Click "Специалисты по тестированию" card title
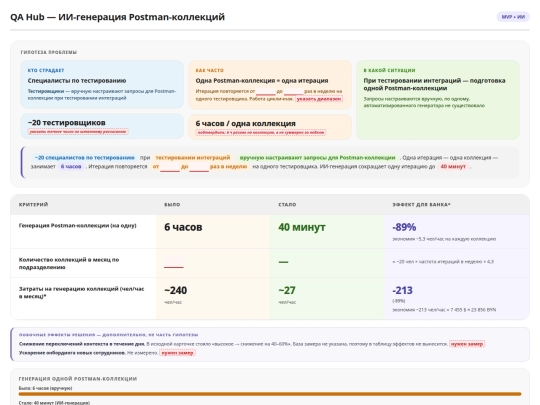540x405 pixels. pos(77,81)
